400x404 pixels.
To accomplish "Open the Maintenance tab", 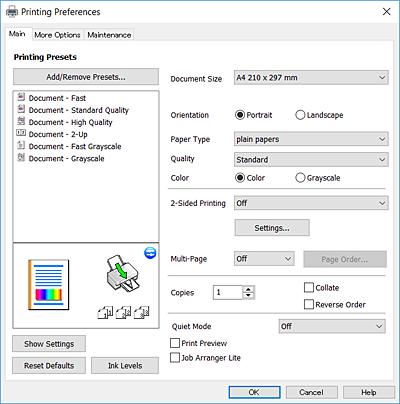I will click(109, 35).
